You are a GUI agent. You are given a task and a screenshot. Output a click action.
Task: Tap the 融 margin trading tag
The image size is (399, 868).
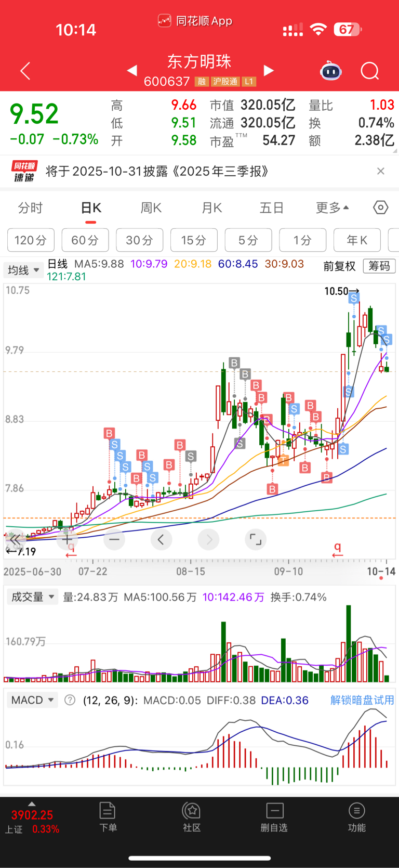click(x=202, y=82)
